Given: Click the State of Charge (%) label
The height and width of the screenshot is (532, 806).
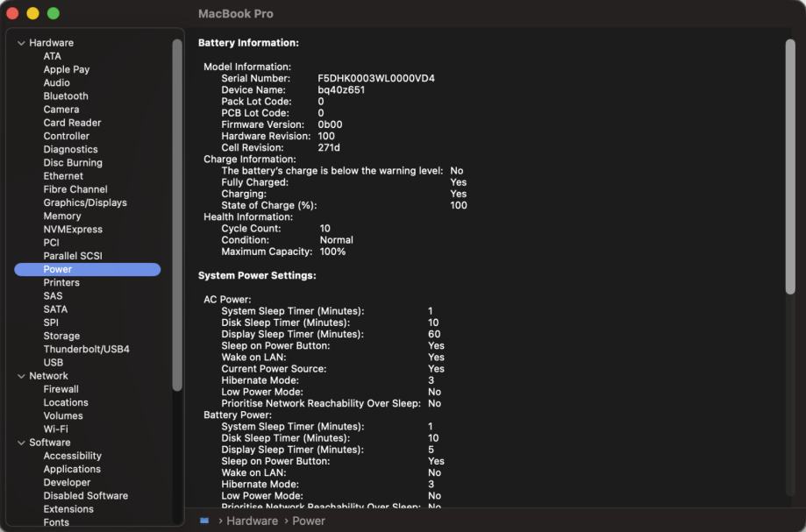Looking at the screenshot, I should coord(269,205).
